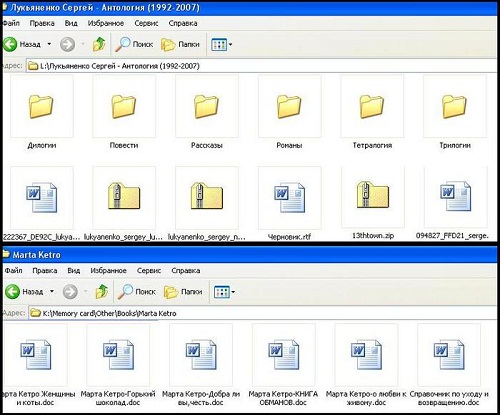Open the Дилогии folder in top window
The height and width of the screenshot is (415, 500).
(x=41, y=106)
